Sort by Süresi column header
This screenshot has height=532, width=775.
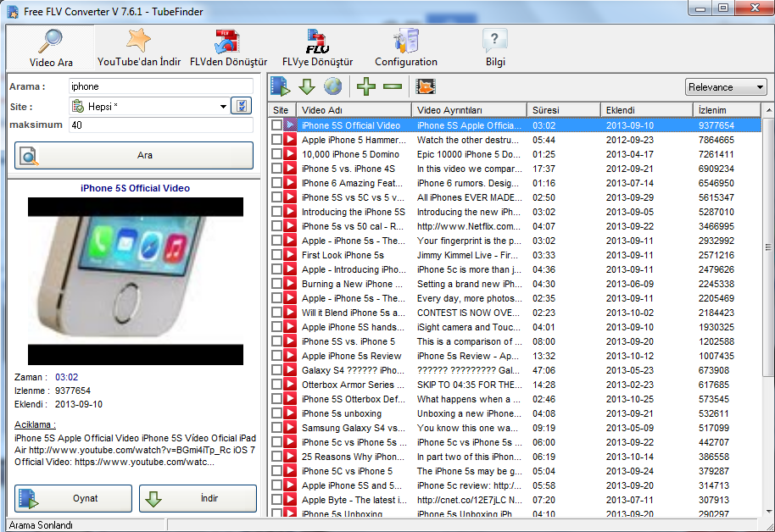[x=564, y=110]
